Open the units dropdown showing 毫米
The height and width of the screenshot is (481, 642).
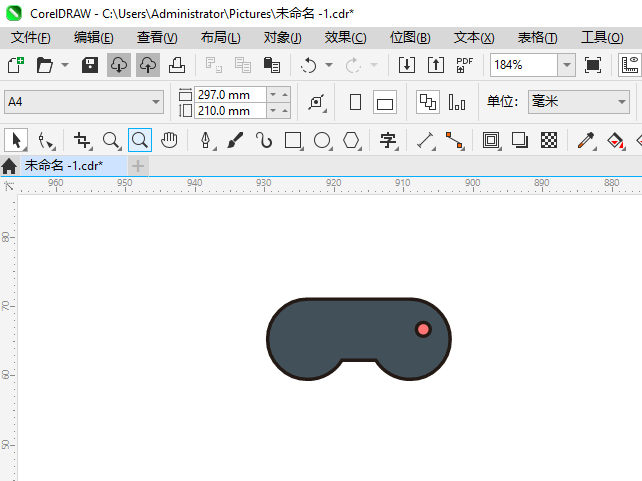tap(579, 102)
